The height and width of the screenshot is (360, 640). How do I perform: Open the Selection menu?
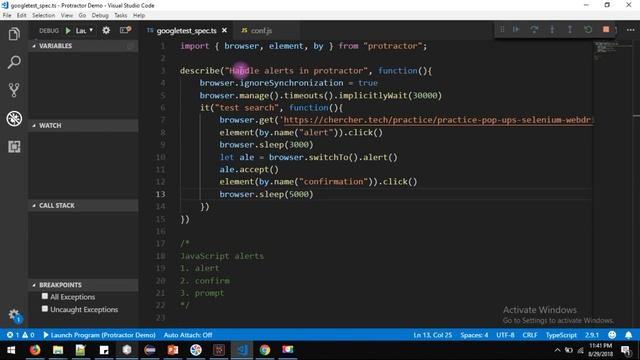pos(44,15)
